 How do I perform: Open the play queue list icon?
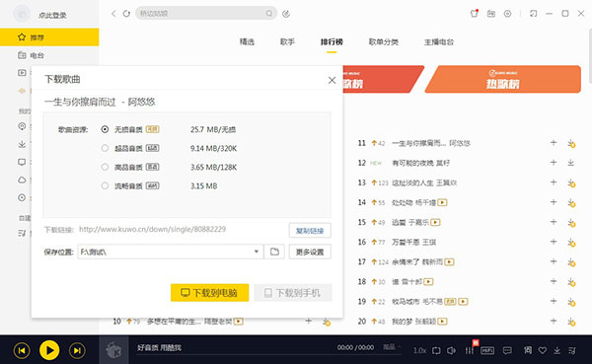click(x=572, y=351)
